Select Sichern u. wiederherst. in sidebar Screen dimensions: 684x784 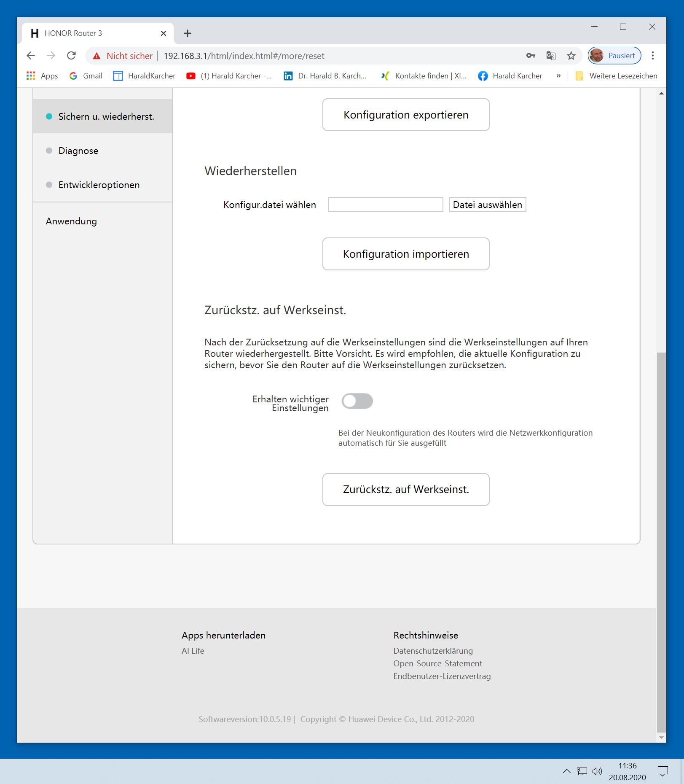pyautogui.click(x=103, y=116)
